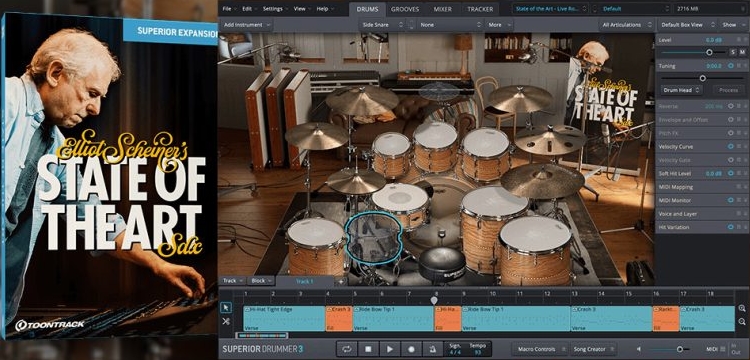Open the Default Box View dropdown

click(688, 24)
